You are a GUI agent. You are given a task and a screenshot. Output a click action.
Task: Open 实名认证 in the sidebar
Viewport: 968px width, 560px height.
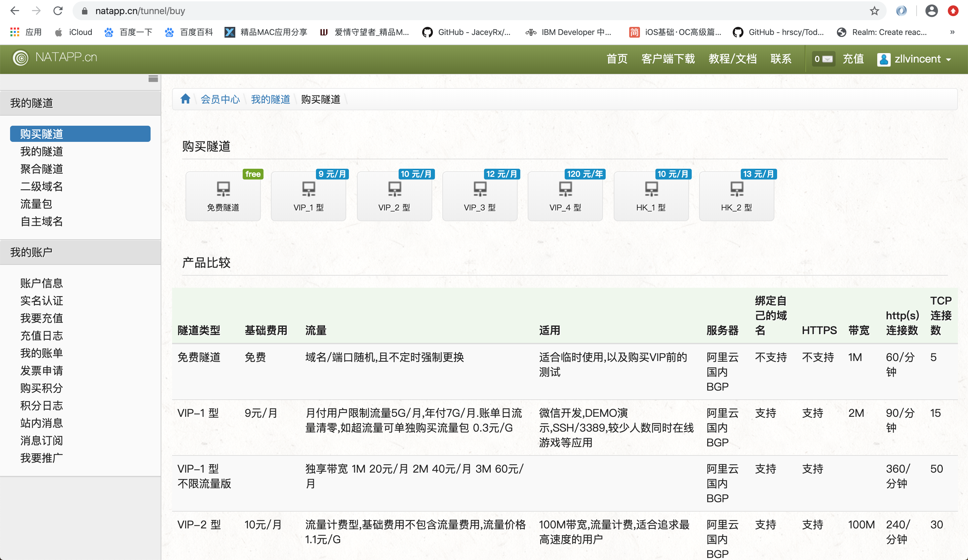(x=41, y=301)
